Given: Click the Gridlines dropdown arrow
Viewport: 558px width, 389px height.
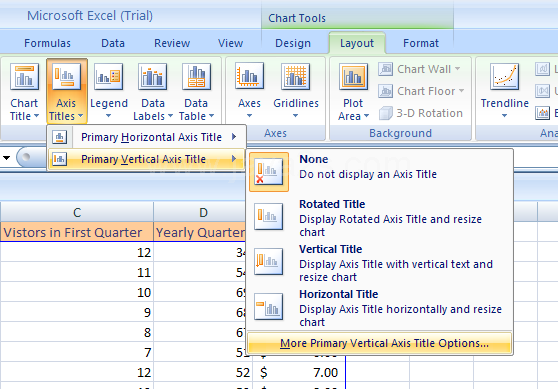Looking at the screenshot, I should [295, 116].
